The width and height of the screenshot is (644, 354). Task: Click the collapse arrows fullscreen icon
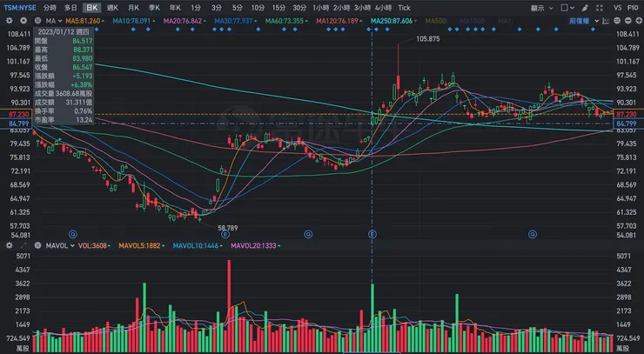600,8
